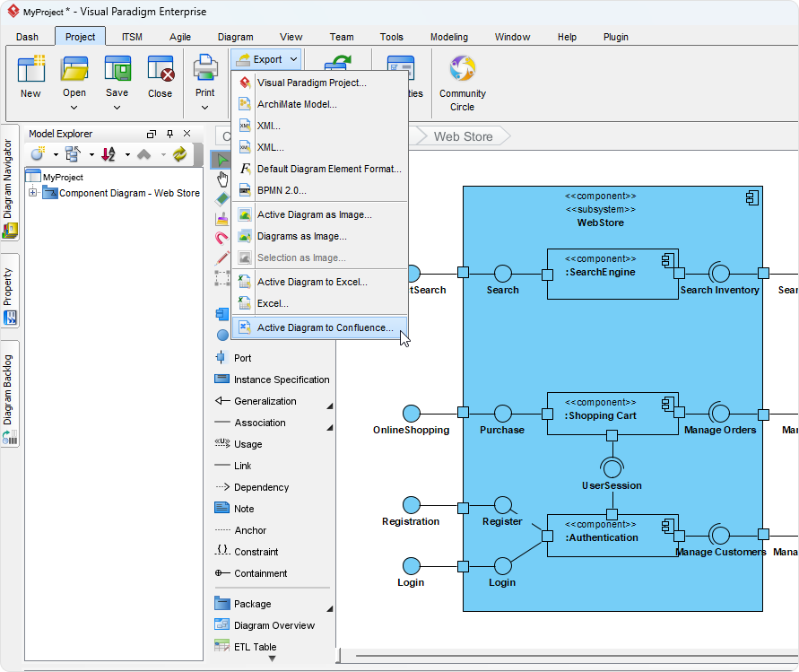
Task: Click the Close project icon
Action: pos(160,69)
